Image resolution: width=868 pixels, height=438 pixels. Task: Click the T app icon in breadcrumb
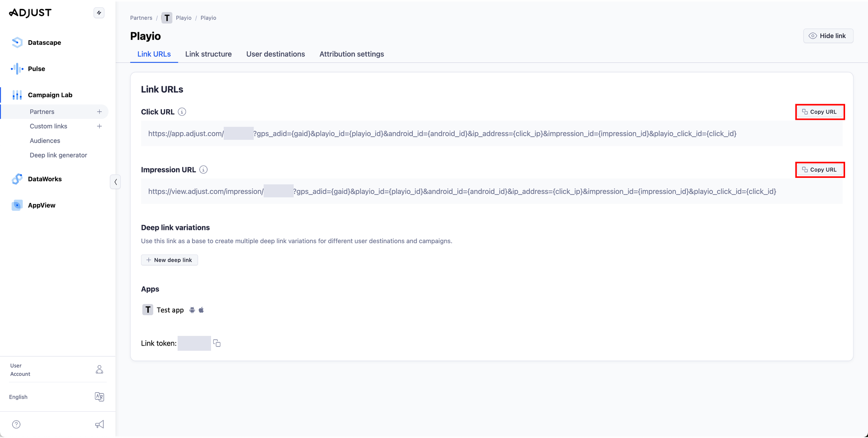click(167, 18)
